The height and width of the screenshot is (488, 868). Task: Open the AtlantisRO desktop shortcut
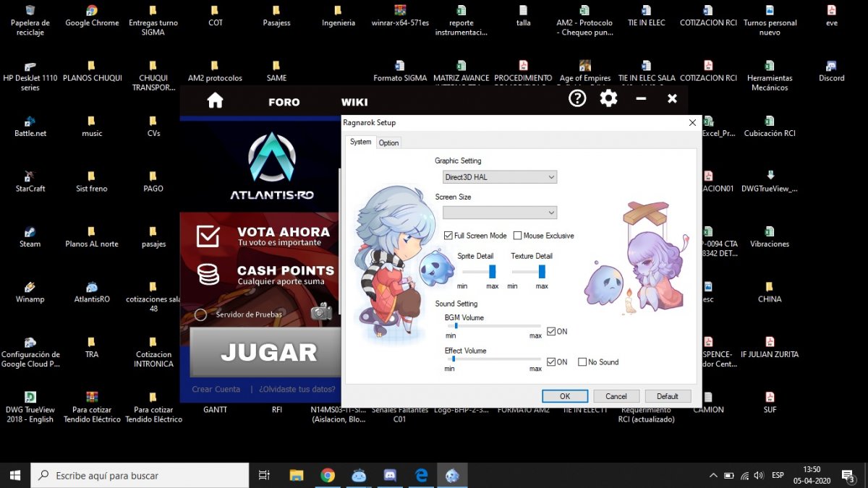click(92, 288)
